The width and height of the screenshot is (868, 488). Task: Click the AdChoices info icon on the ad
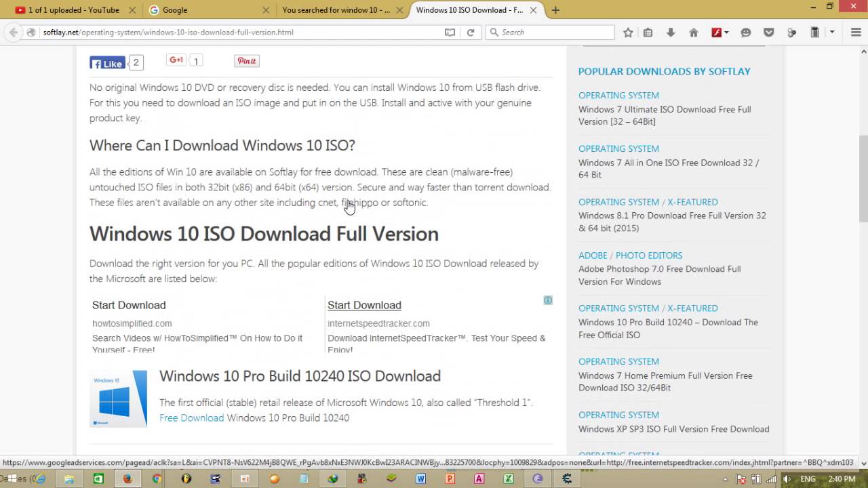[x=548, y=300]
